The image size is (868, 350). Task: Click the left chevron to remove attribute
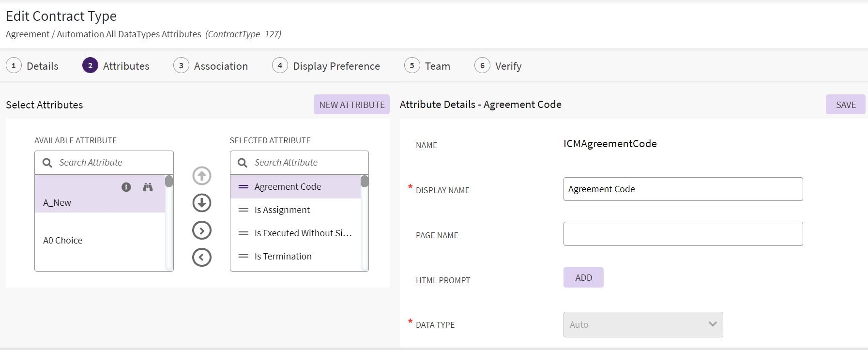[x=202, y=258]
